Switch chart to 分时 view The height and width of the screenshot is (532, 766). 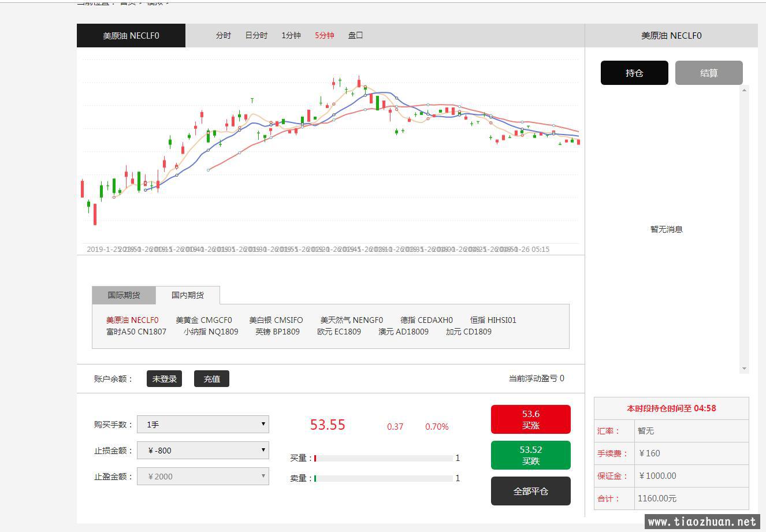(224, 35)
